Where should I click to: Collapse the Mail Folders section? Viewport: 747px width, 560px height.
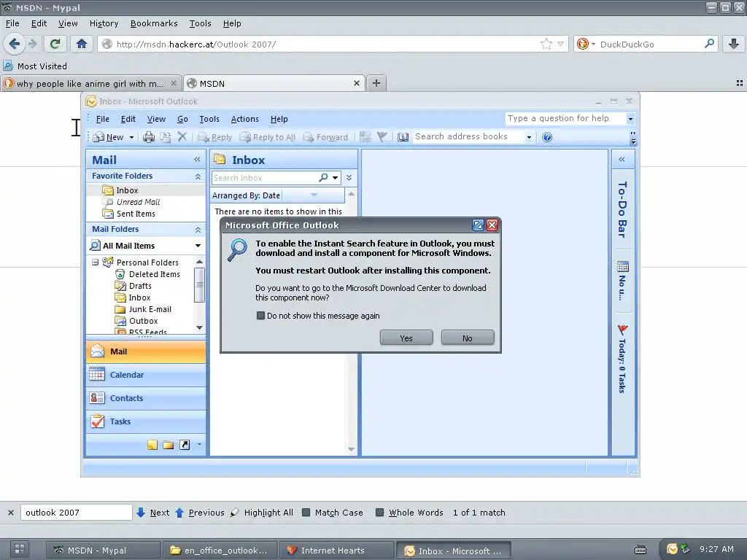198,230
